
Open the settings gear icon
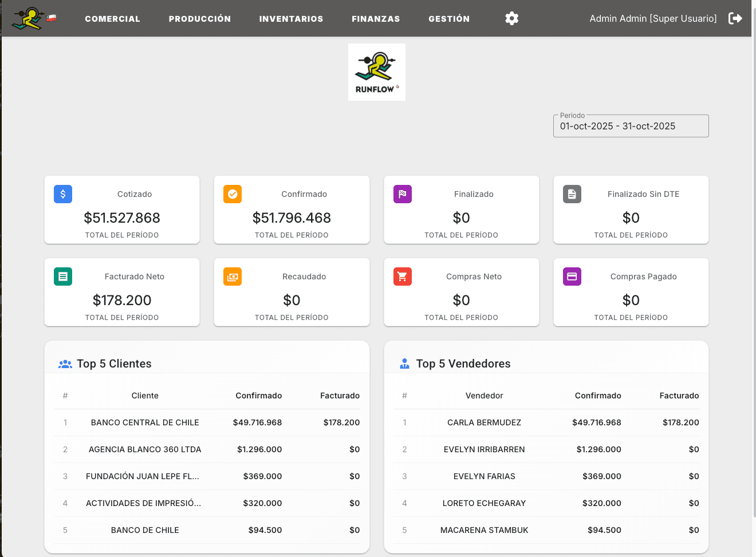point(511,18)
